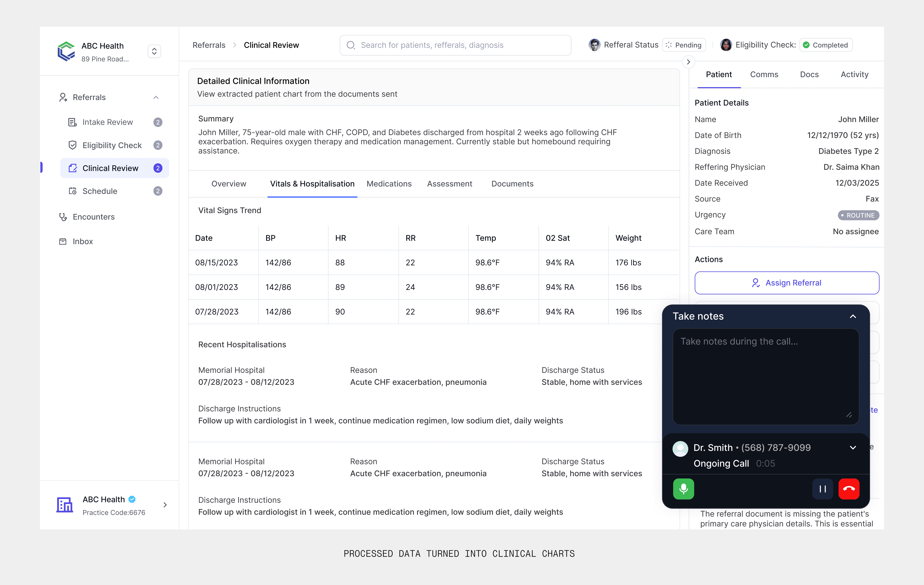Viewport: 924px width, 585px height.
Task: Expand the Dr. Smith call details chevron
Action: point(853,448)
